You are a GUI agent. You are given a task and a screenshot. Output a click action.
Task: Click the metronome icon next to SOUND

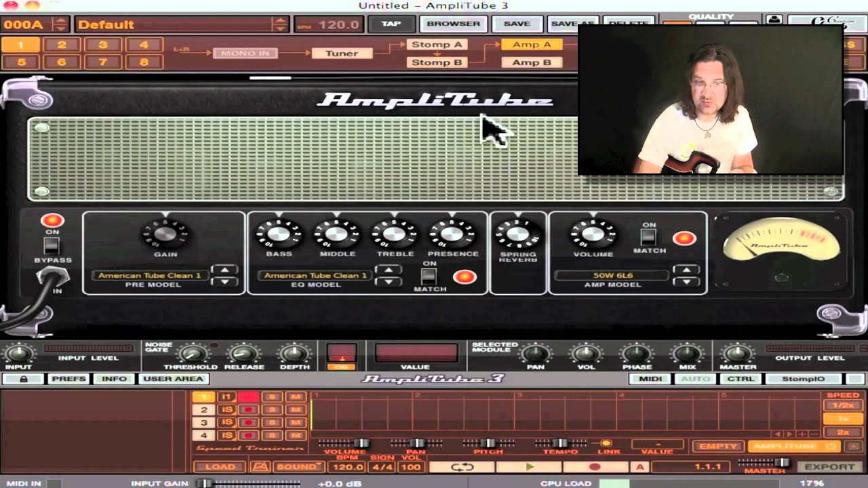pos(260,466)
